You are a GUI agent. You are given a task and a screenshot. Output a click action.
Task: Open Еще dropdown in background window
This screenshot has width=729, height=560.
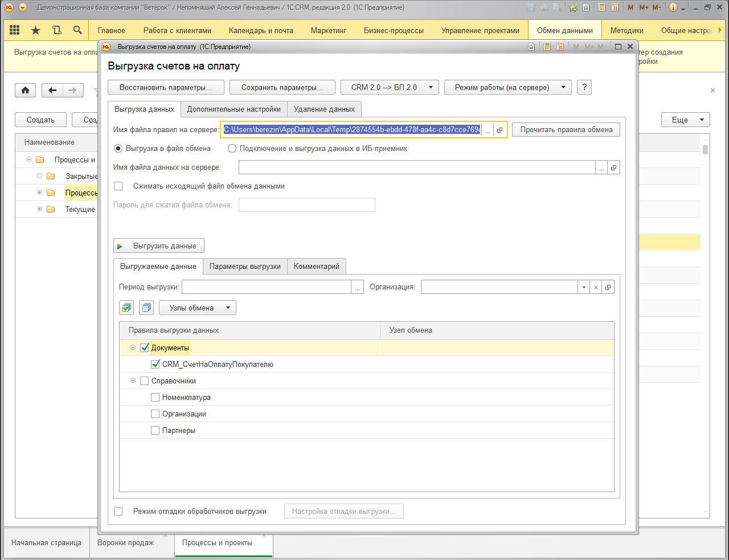point(686,120)
